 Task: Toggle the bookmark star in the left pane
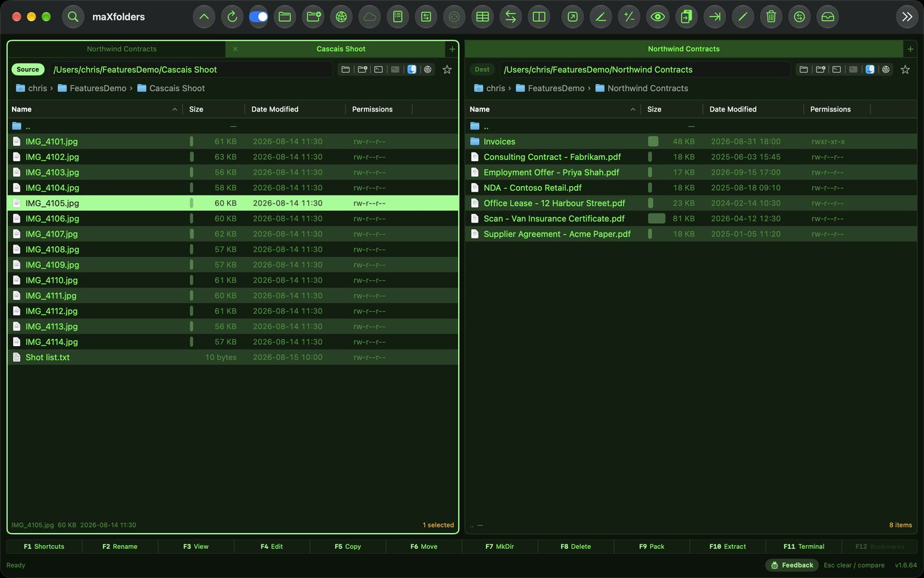click(x=447, y=69)
